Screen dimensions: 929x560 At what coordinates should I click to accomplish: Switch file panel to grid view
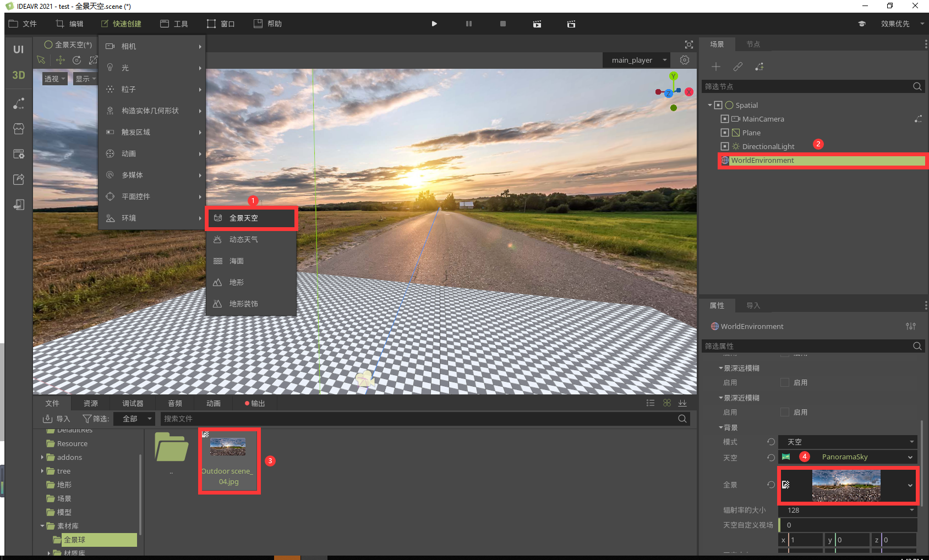pyautogui.click(x=667, y=403)
